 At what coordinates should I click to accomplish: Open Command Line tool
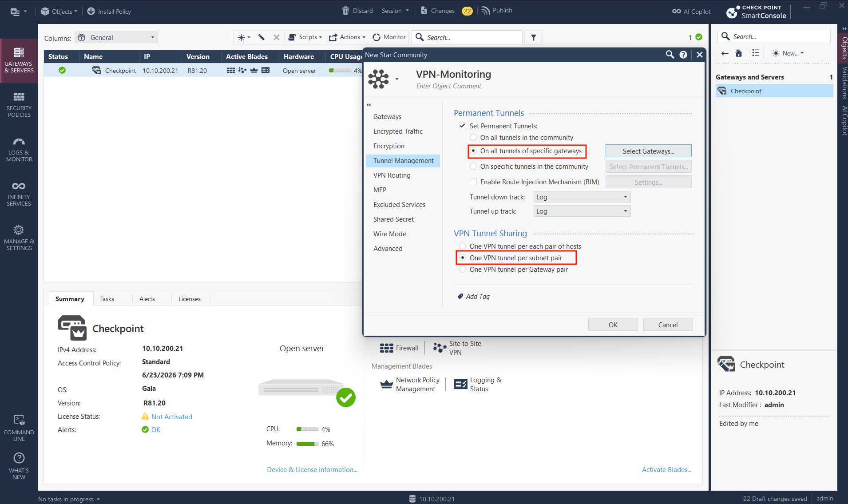tap(19, 428)
